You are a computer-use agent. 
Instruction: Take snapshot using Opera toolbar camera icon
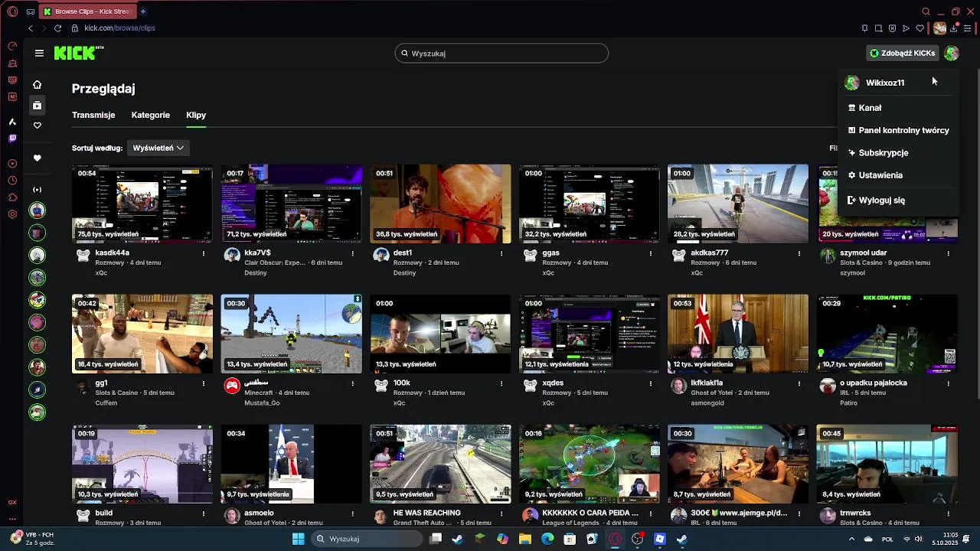[x=878, y=28]
